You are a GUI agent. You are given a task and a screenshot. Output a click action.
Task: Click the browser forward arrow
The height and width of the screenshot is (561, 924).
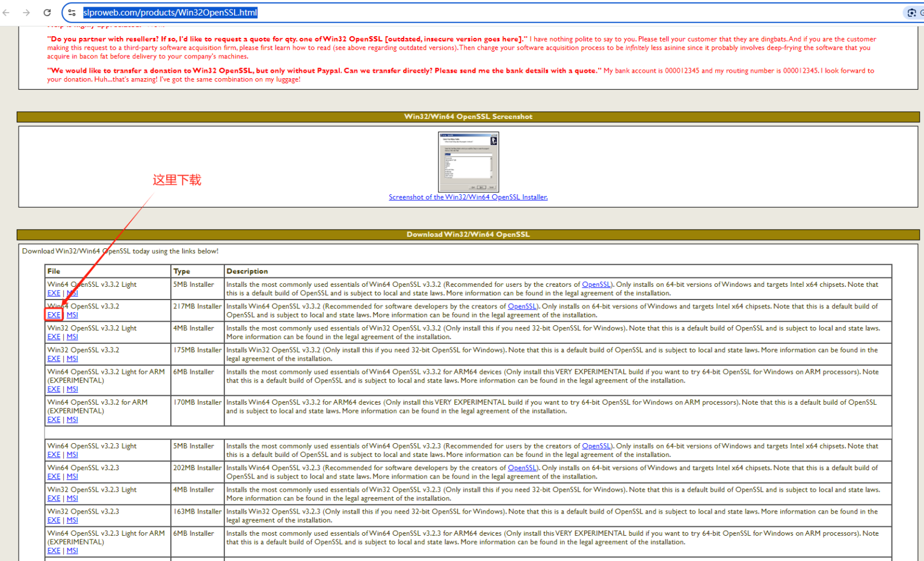click(x=26, y=13)
